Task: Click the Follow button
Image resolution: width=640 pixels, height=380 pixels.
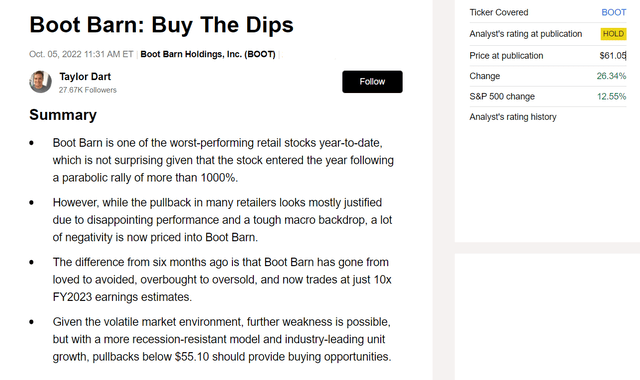Action: (372, 82)
